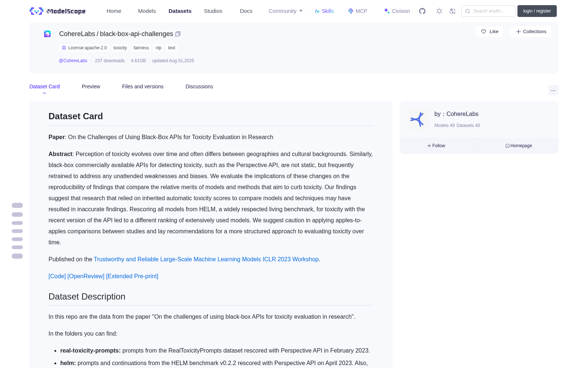Image resolution: width=588 pixels, height=368 pixels.
Task: Click the toxicity tag
Action: pyautogui.click(x=120, y=48)
